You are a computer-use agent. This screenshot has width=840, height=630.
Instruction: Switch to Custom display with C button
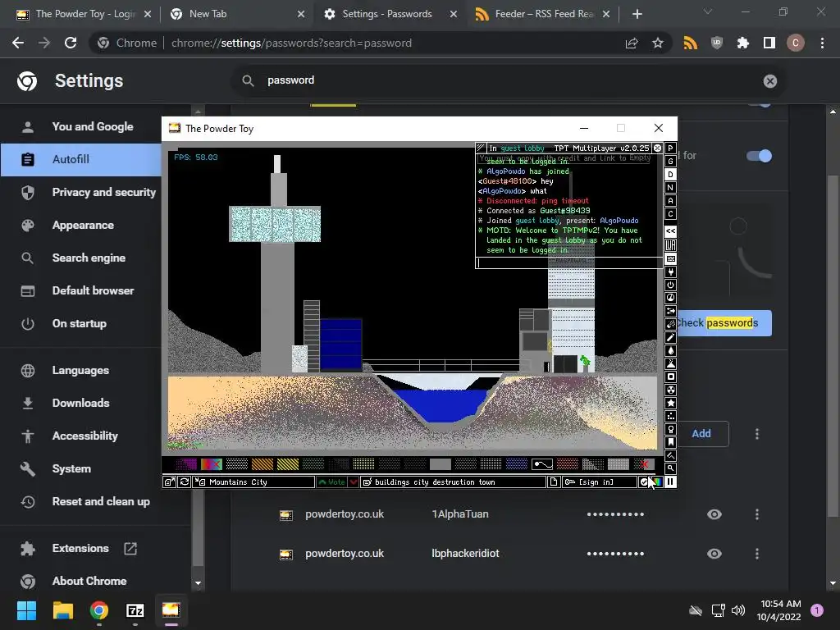670,214
